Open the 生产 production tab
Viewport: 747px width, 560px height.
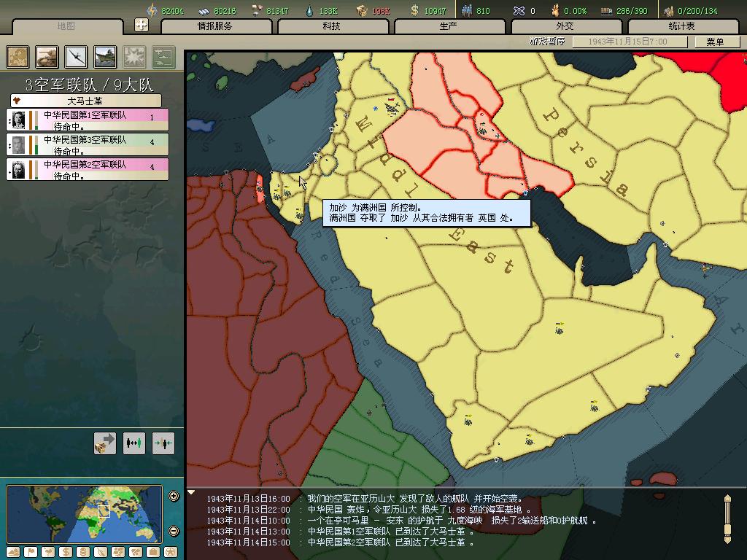[449, 26]
